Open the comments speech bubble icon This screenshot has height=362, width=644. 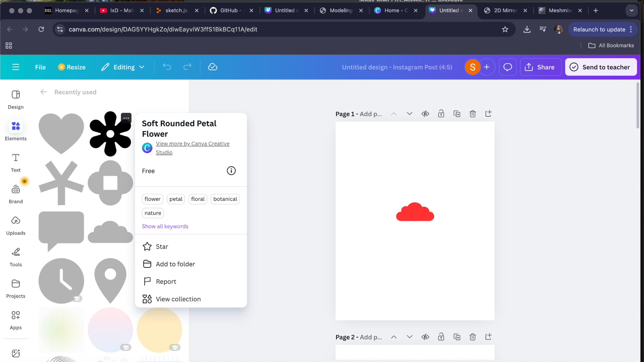[x=507, y=67]
